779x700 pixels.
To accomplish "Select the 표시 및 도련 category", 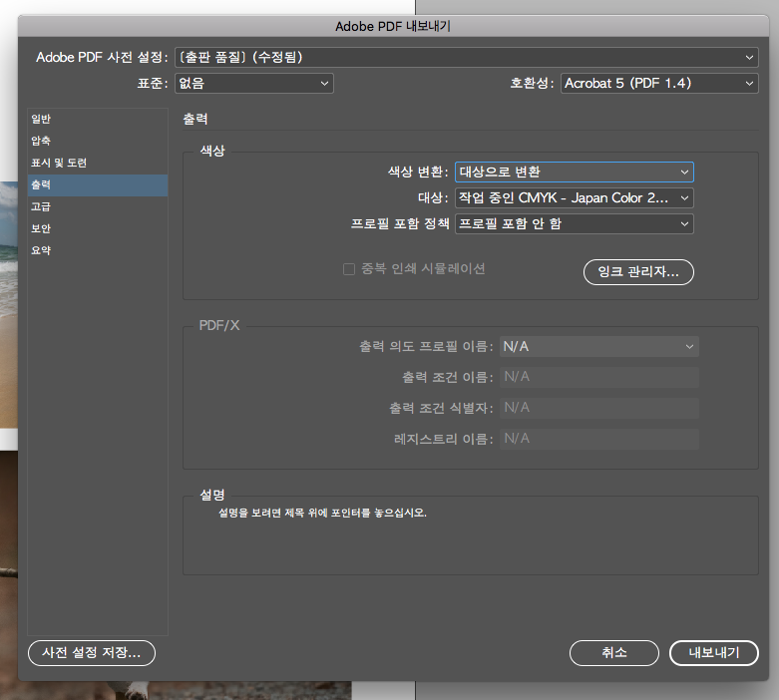I will [x=98, y=163].
